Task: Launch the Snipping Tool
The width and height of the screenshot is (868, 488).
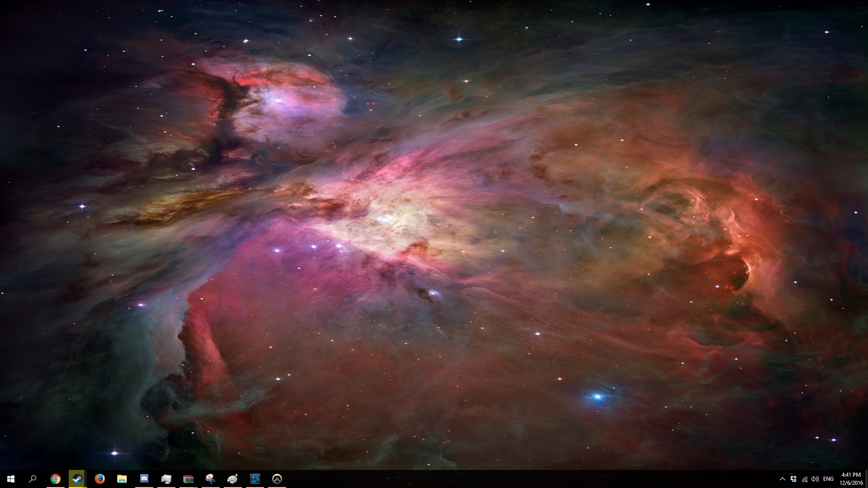Action: pyautogui.click(x=210, y=479)
